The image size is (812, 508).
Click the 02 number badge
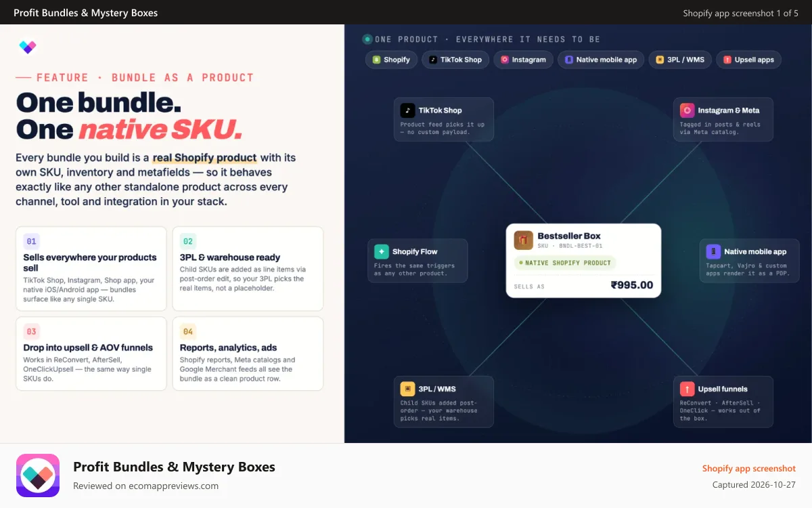click(188, 241)
